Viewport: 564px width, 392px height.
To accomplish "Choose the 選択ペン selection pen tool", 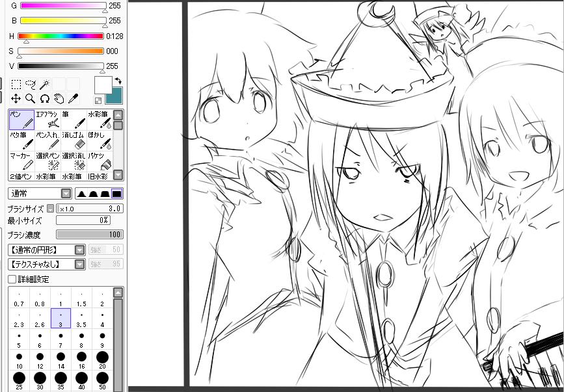I will point(48,162).
